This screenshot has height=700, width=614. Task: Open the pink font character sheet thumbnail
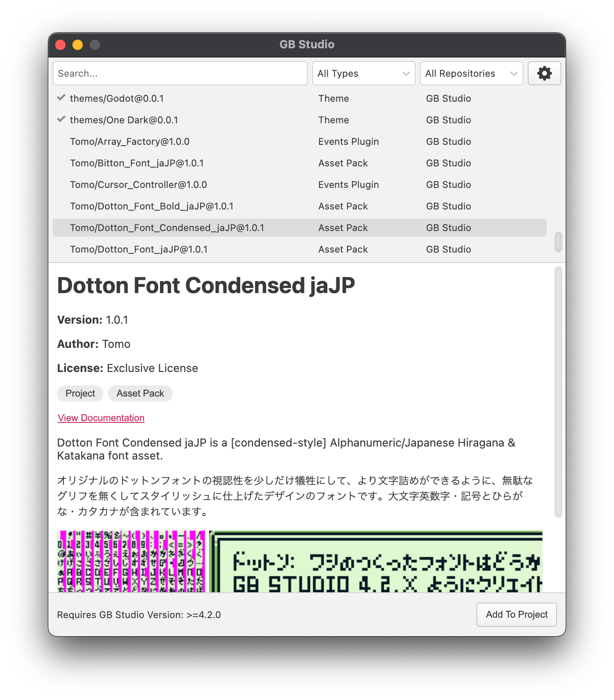131,561
